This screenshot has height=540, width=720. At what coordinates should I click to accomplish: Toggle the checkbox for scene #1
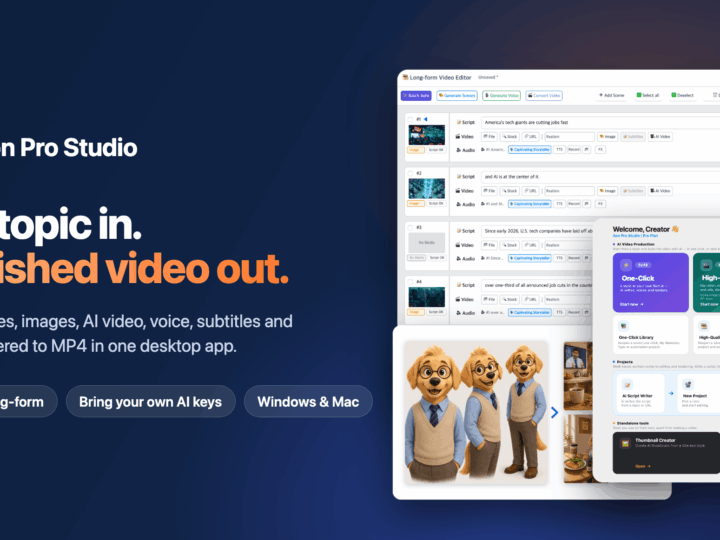click(x=410, y=119)
